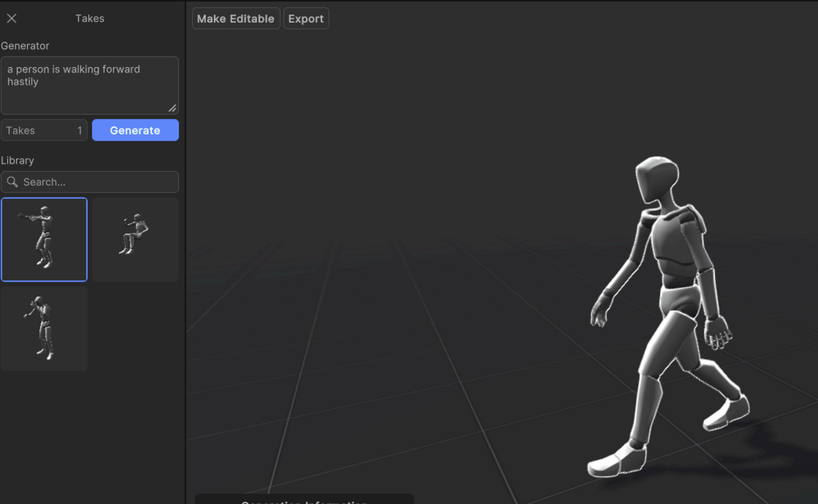The height and width of the screenshot is (504, 818).
Task: Close the Takes panel with the X icon
Action: [x=11, y=19]
